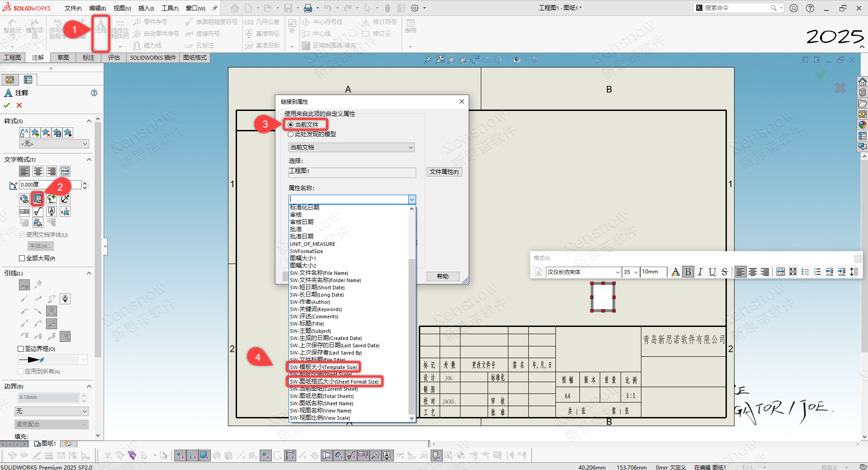Select the 此处发现的模型 radio button
This screenshot has height=470, width=868.
tap(291, 134)
